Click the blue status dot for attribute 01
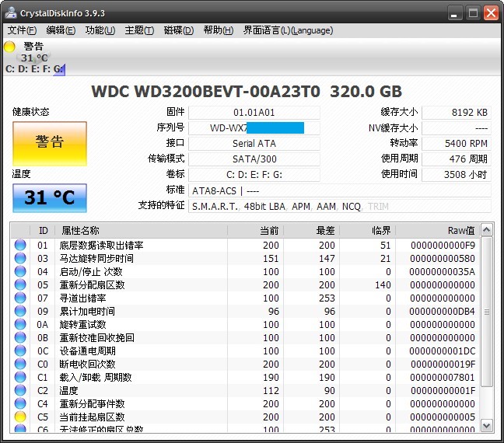Screen dimensions: 504x443 click(20, 245)
